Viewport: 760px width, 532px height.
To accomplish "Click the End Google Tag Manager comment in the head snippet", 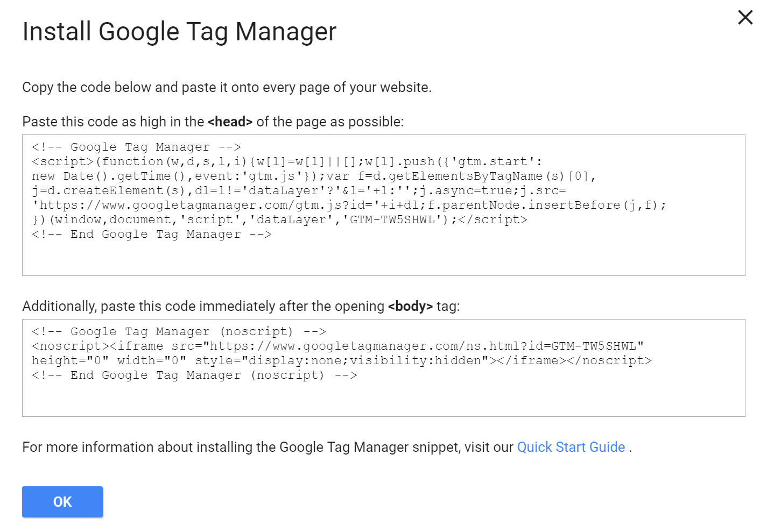I will 152,234.
